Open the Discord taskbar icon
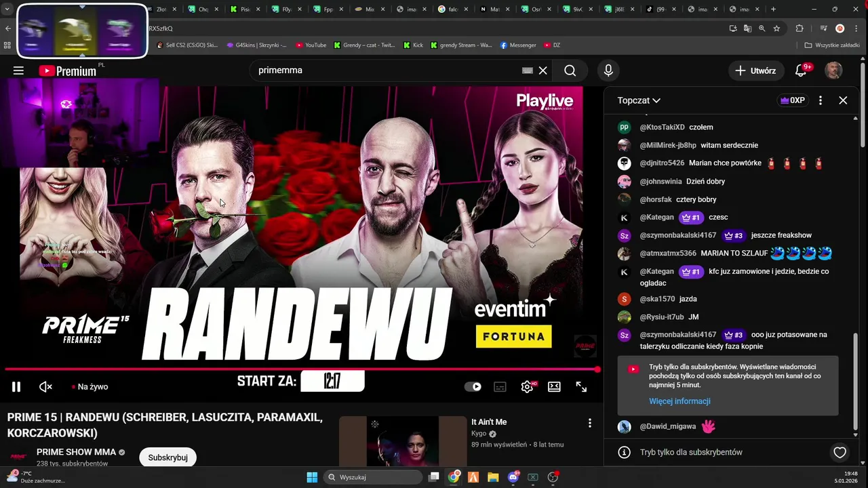 [513, 477]
